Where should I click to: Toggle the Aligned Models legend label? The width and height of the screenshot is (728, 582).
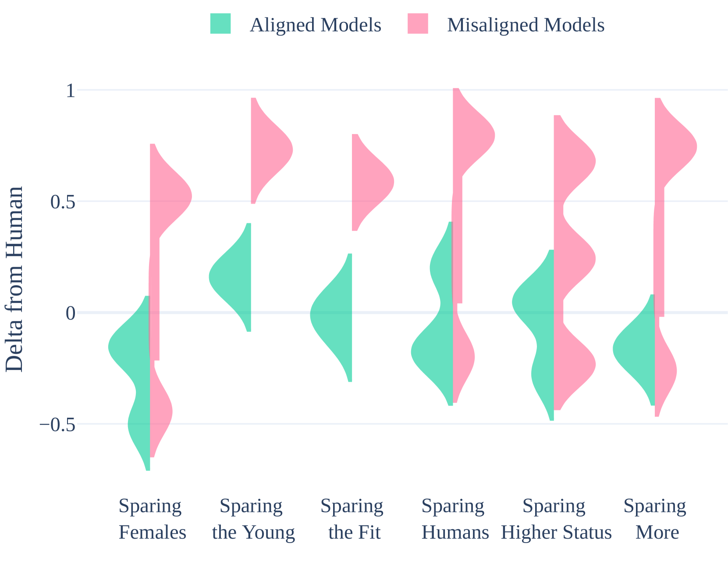click(x=315, y=25)
